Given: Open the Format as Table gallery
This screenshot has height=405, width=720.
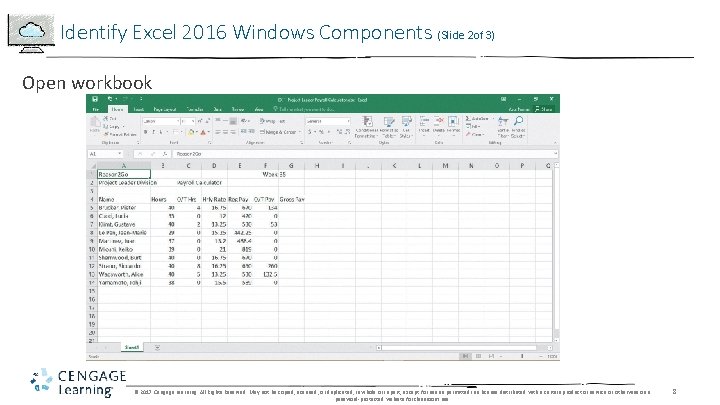Looking at the screenshot, I should [x=389, y=127].
